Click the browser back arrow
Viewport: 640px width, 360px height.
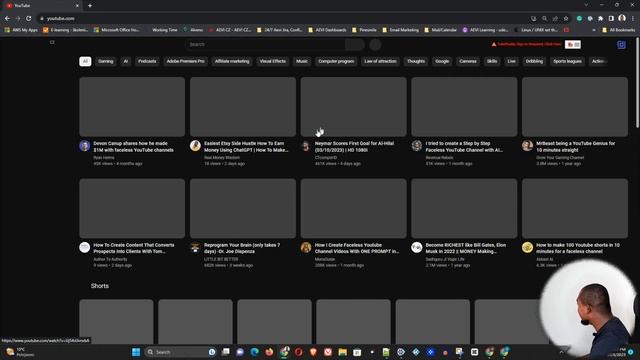[7, 18]
